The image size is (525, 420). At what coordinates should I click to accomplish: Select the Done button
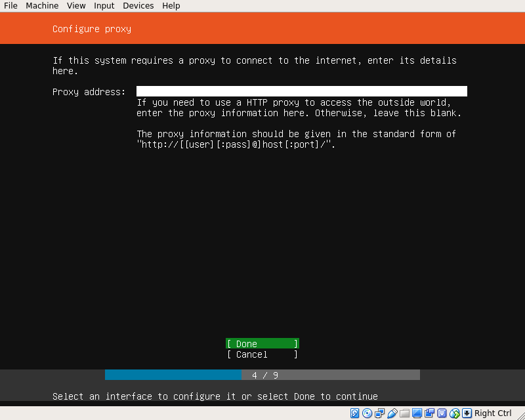pos(262,344)
